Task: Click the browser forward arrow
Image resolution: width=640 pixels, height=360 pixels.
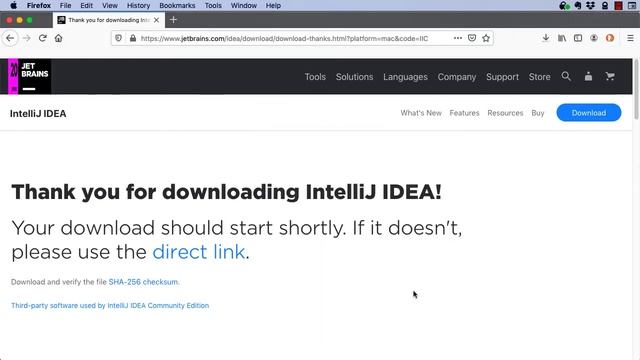Action: [x=27, y=38]
